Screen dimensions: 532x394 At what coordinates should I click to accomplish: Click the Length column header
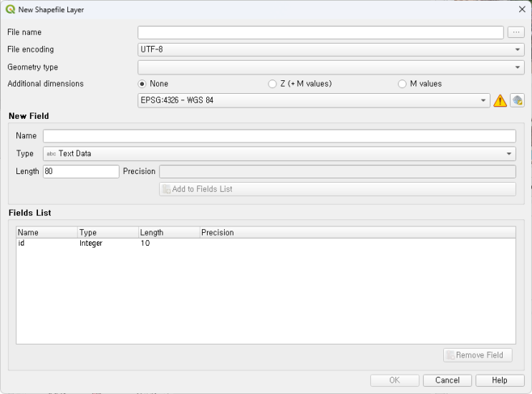168,233
